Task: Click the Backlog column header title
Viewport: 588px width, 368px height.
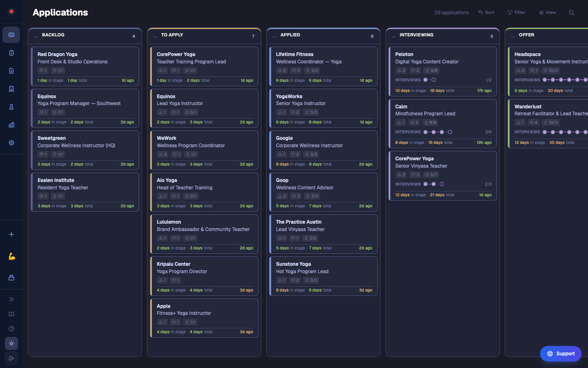Action: click(53, 35)
